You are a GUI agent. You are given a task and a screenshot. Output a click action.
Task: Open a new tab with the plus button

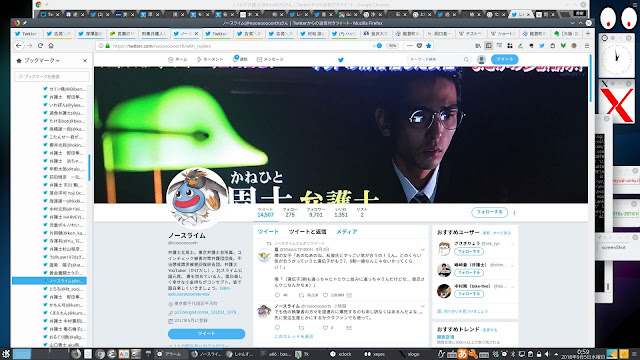588,33
